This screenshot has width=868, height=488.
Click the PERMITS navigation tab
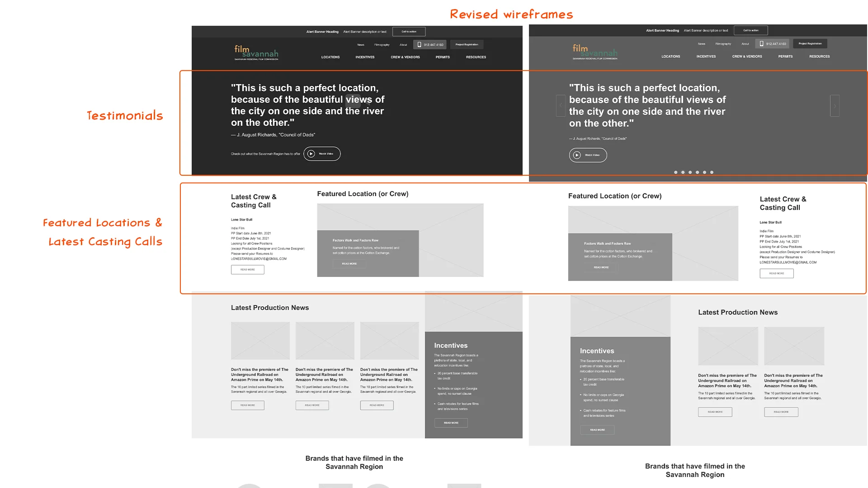point(443,56)
